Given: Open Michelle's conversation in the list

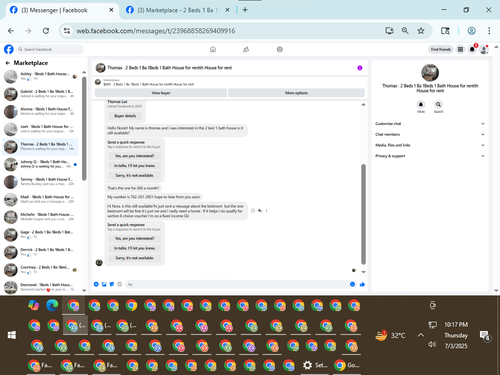Looking at the screenshot, I should pos(41,217).
